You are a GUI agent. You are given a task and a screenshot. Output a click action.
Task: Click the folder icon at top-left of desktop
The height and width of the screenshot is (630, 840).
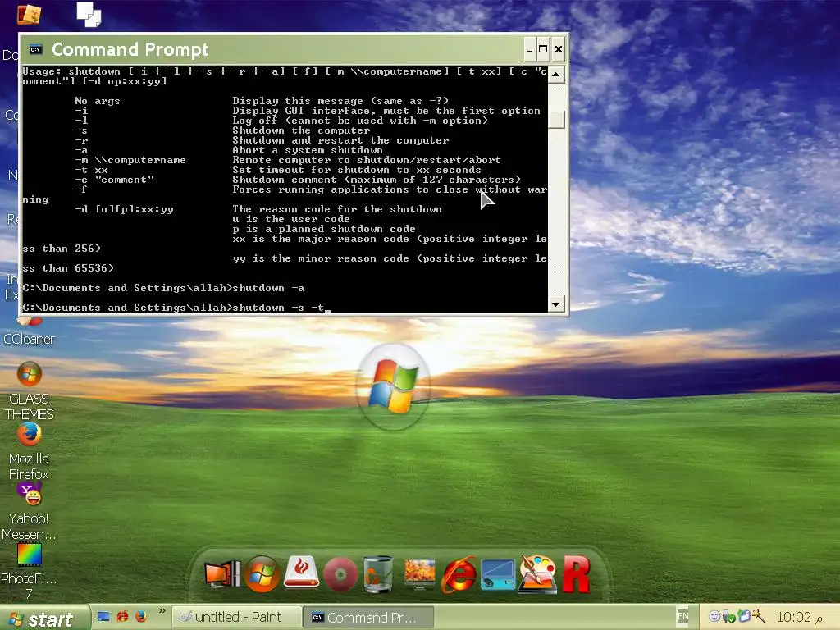(29, 15)
